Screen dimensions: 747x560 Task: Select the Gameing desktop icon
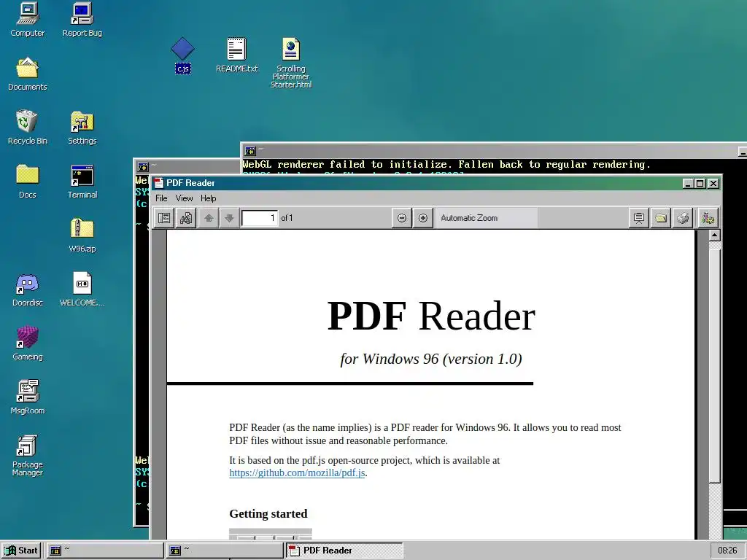27,343
